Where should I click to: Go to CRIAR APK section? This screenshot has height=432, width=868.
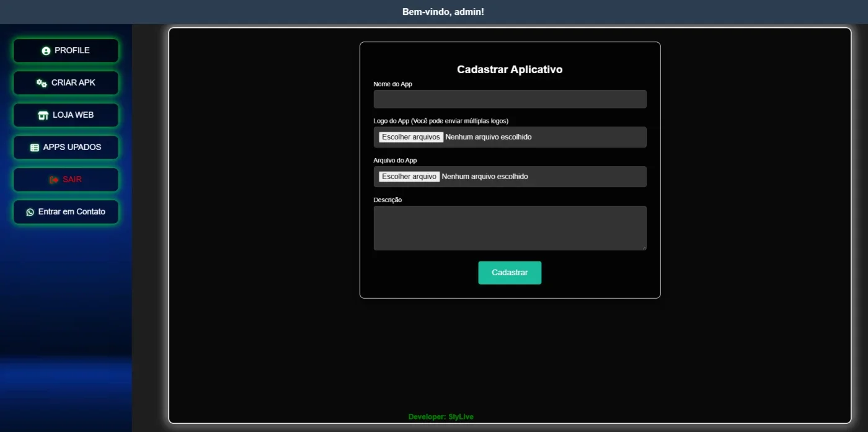tap(66, 83)
